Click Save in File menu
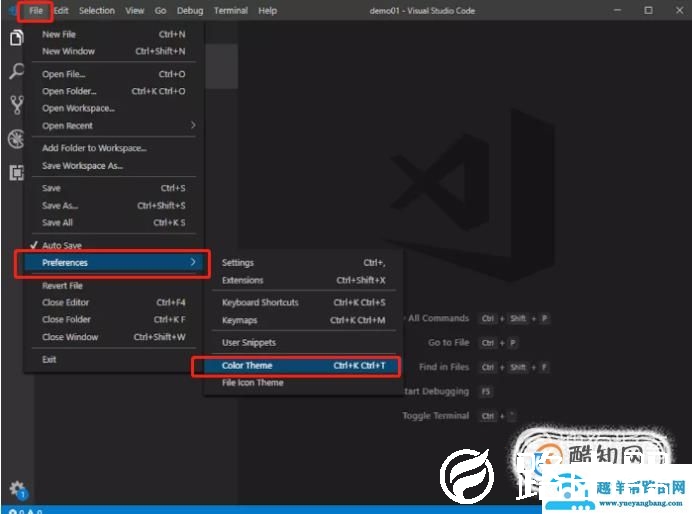Screen dimensions: 692x514 pyautogui.click(x=114, y=188)
